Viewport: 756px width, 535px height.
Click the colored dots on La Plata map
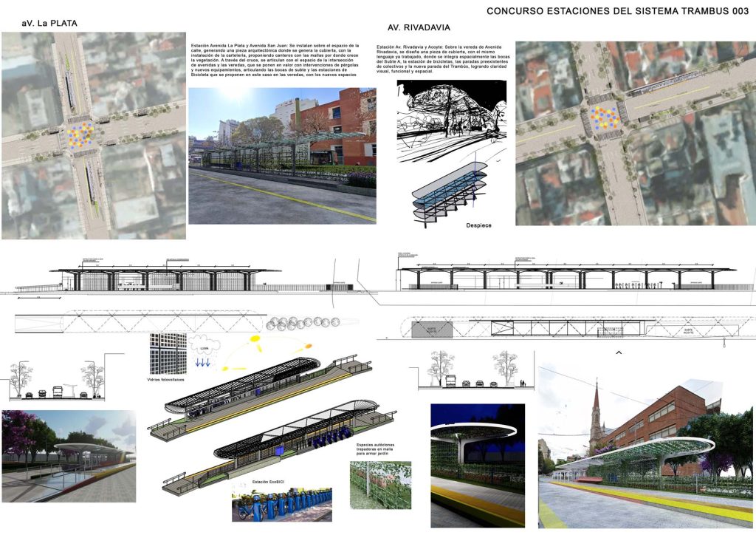click(x=79, y=134)
